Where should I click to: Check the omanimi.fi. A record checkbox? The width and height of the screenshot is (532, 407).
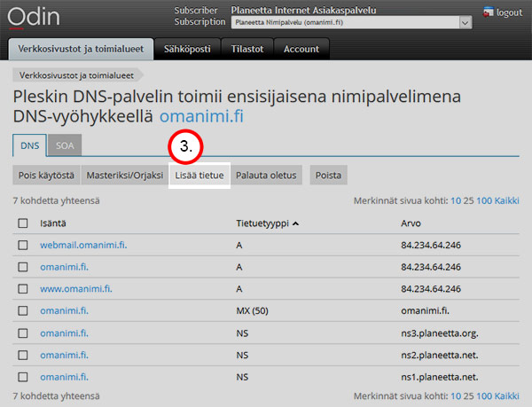[x=23, y=267]
